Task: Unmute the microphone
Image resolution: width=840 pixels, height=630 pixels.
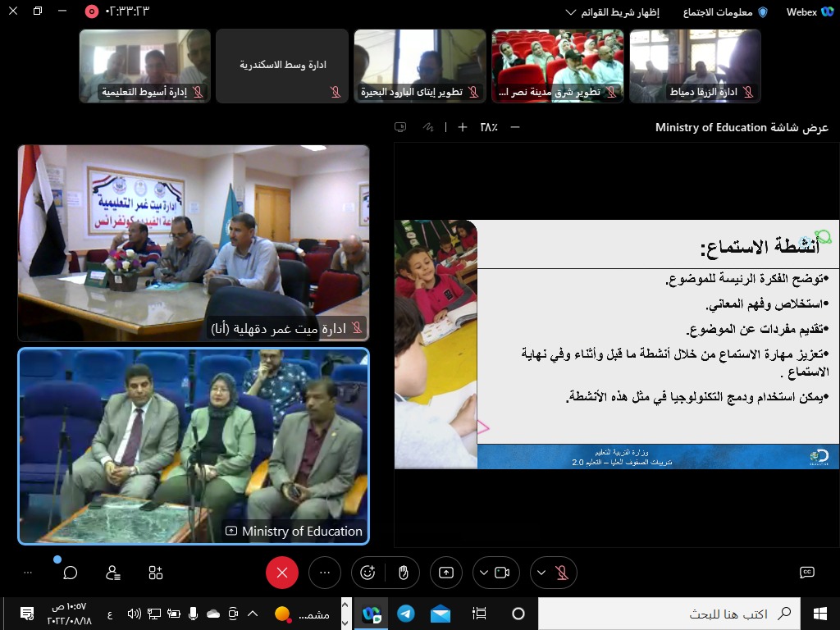Action: click(563, 573)
